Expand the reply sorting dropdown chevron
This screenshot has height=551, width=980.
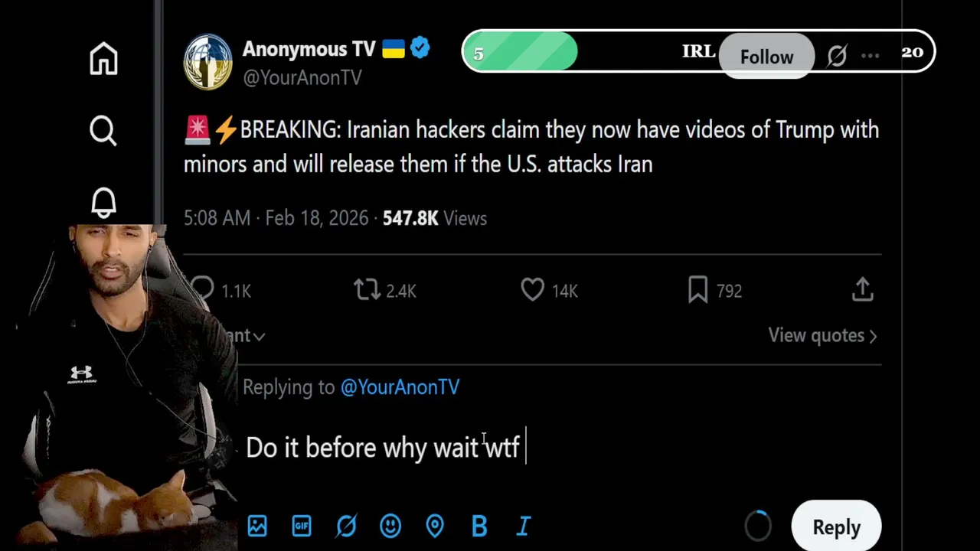coord(259,336)
